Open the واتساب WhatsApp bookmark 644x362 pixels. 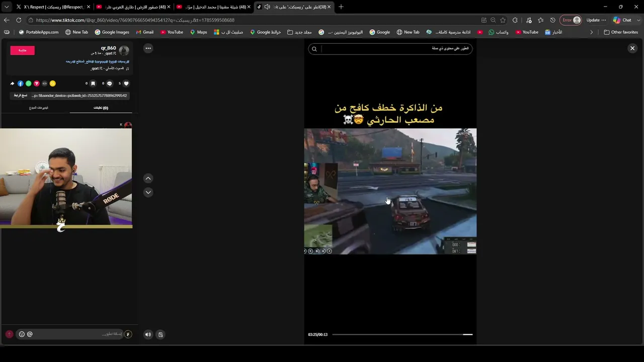coord(499,32)
